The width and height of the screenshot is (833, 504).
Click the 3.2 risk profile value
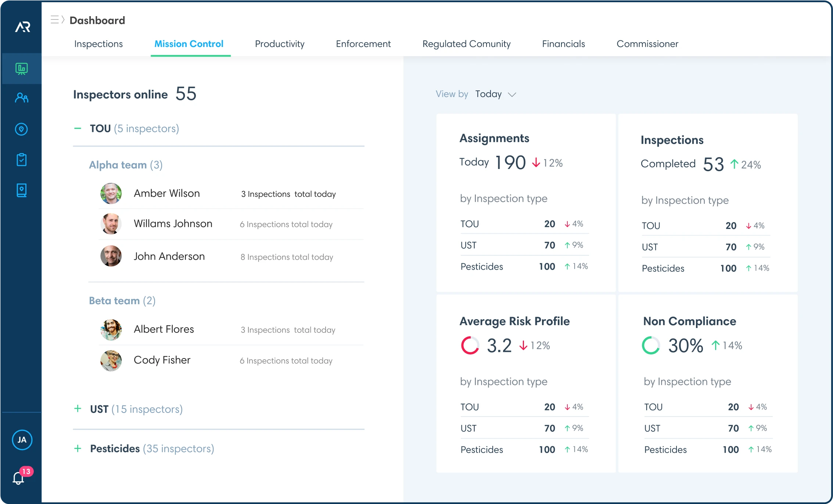(x=499, y=345)
